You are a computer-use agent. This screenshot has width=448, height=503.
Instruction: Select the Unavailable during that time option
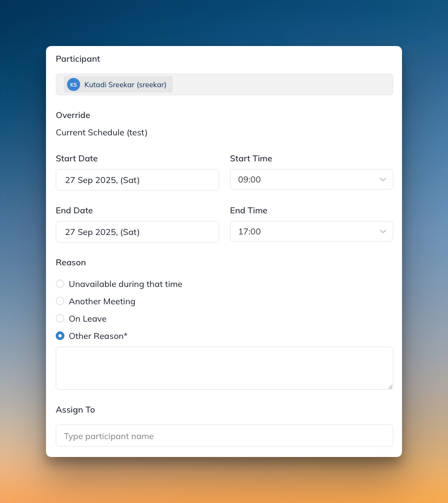[x=60, y=284]
